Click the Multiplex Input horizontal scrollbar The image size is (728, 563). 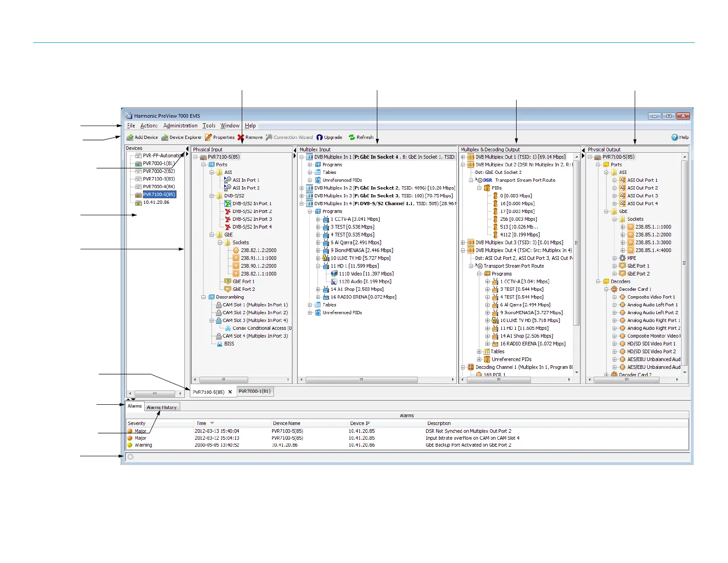[x=361, y=380]
